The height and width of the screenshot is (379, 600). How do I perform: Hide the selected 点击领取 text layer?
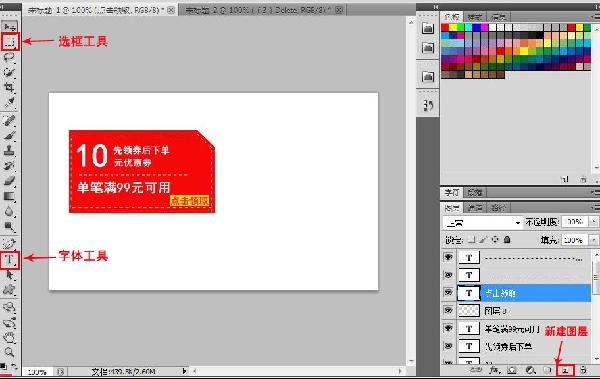click(448, 292)
